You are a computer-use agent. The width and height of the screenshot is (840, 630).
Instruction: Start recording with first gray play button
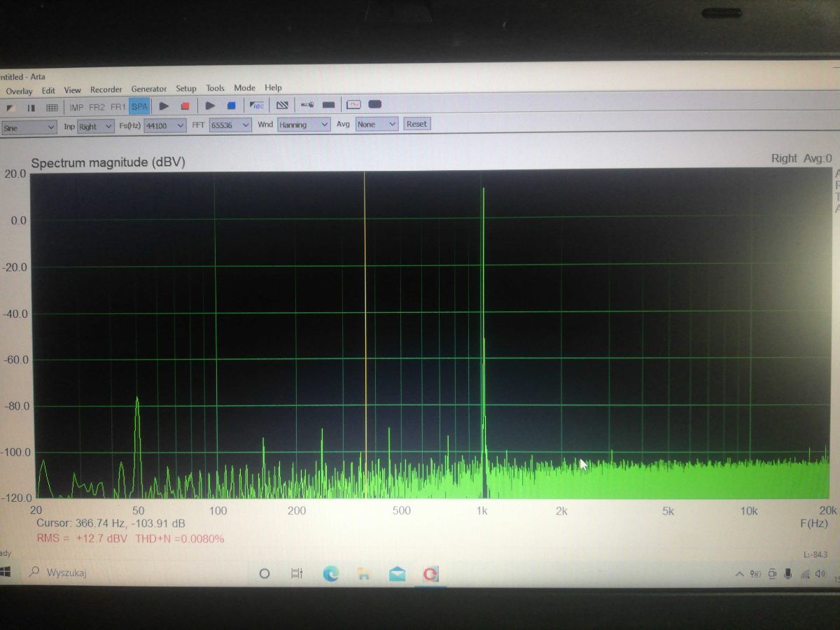tap(164, 106)
